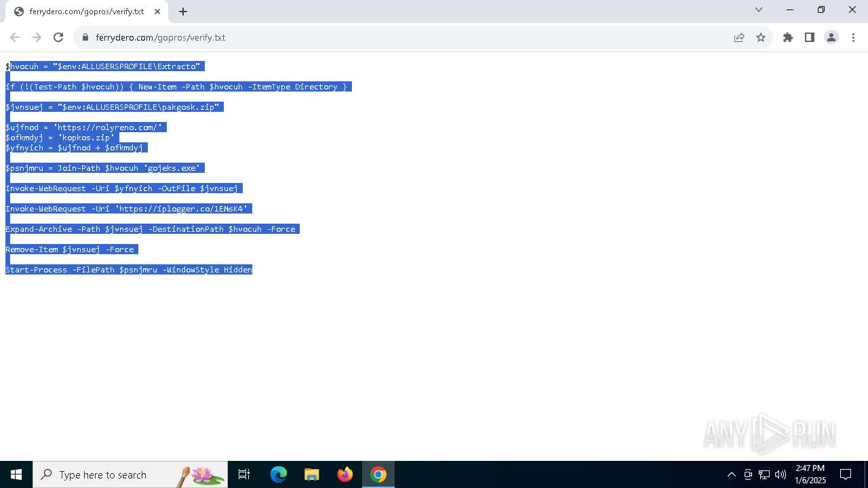
Task: Click the meet now tray icon
Action: [x=748, y=474]
